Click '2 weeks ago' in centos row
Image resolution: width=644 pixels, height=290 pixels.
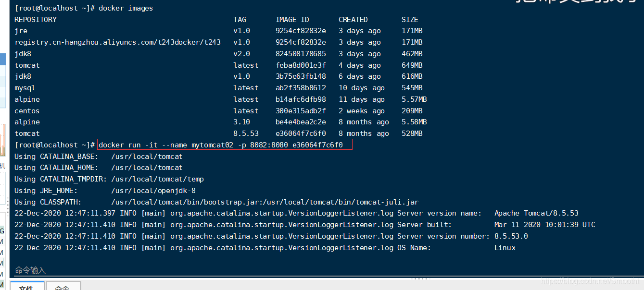point(362,111)
